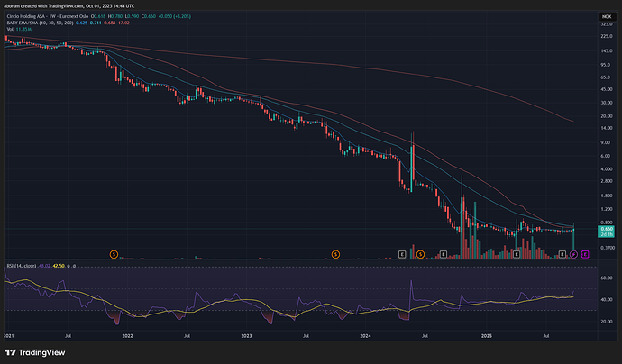Click the purple marker near the latest candle
Screen dimensions: 622x364
click(x=574, y=255)
